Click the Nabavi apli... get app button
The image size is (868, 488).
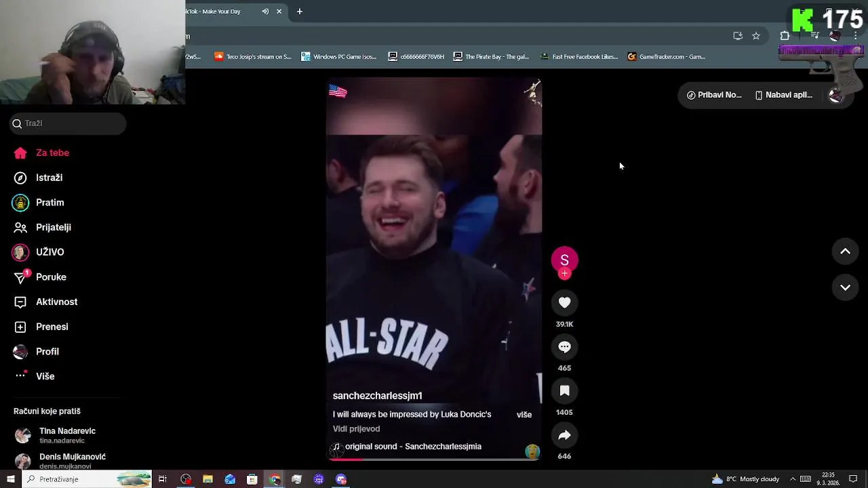pyautogui.click(x=783, y=95)
